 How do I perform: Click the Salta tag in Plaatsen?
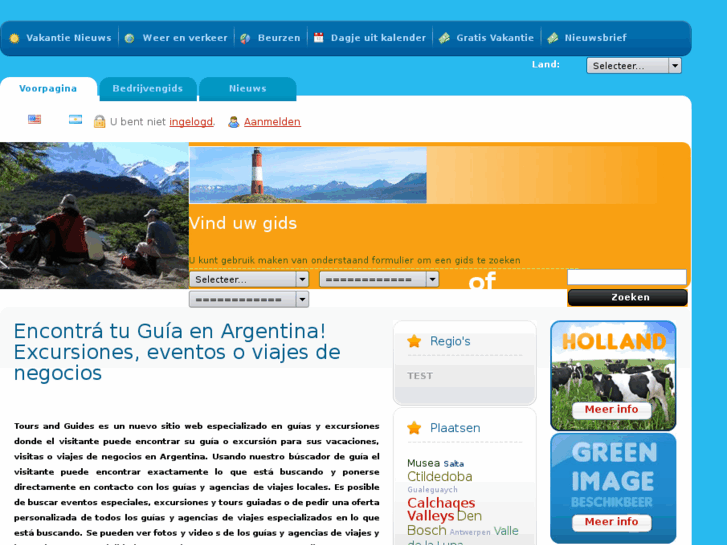tap(453, 464)
